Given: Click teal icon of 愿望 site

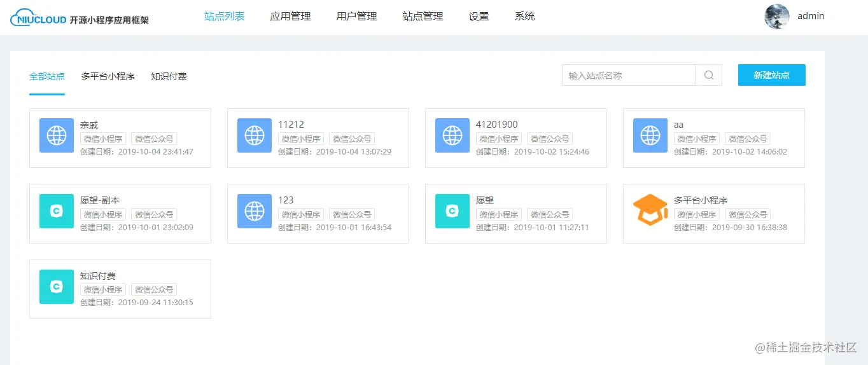Looking at the screenshot, I should pos(452,211).
